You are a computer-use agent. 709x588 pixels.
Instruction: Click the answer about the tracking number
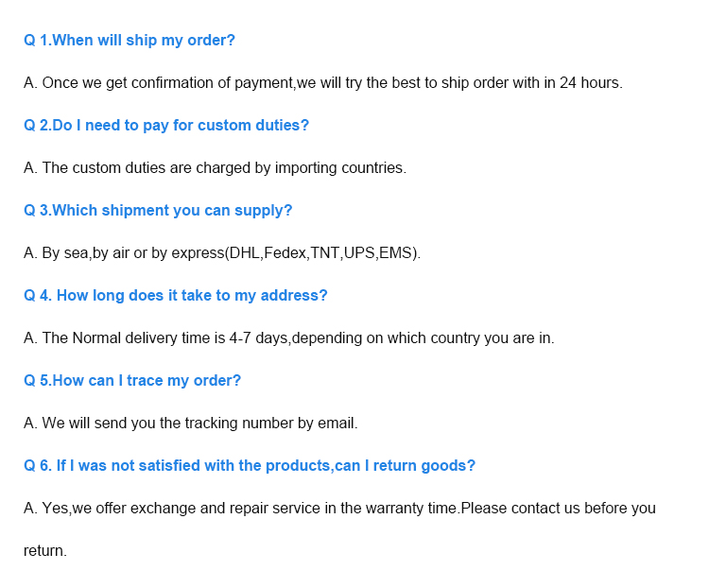pyautogui.click(x=190, y=424)
